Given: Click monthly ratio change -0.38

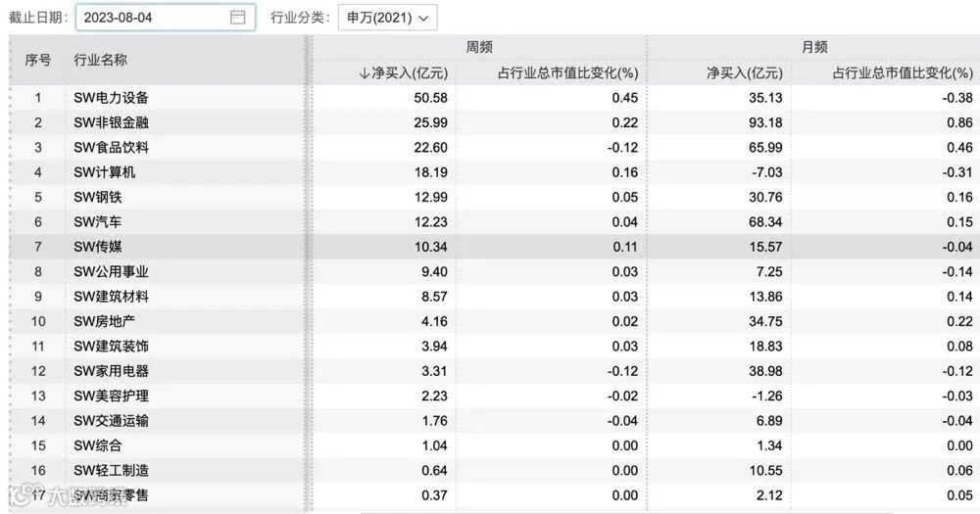Looking at the screenshot, I should [957, 98].
